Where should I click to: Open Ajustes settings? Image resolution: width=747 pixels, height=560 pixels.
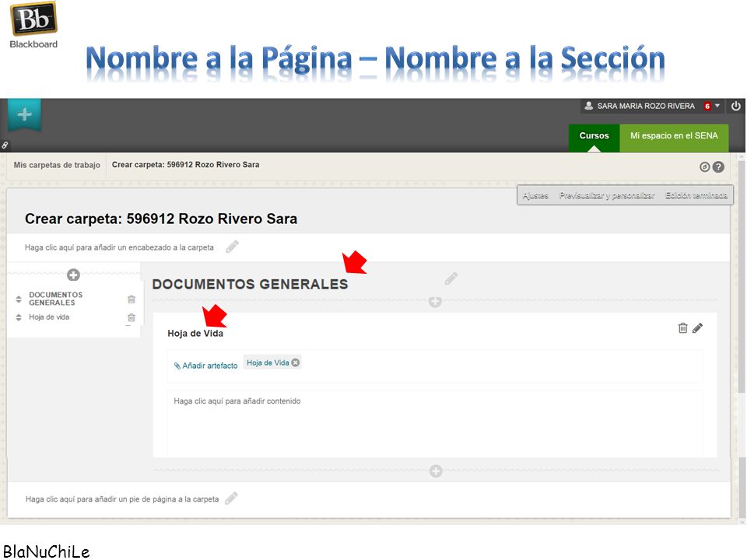point(535,196)
